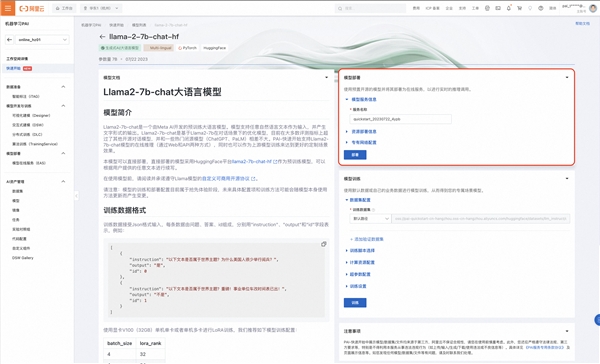The height and width of the screenshot is (364, 600).
Task: Click the blue 部署 deploy button
Action: (x=355, y=155)
